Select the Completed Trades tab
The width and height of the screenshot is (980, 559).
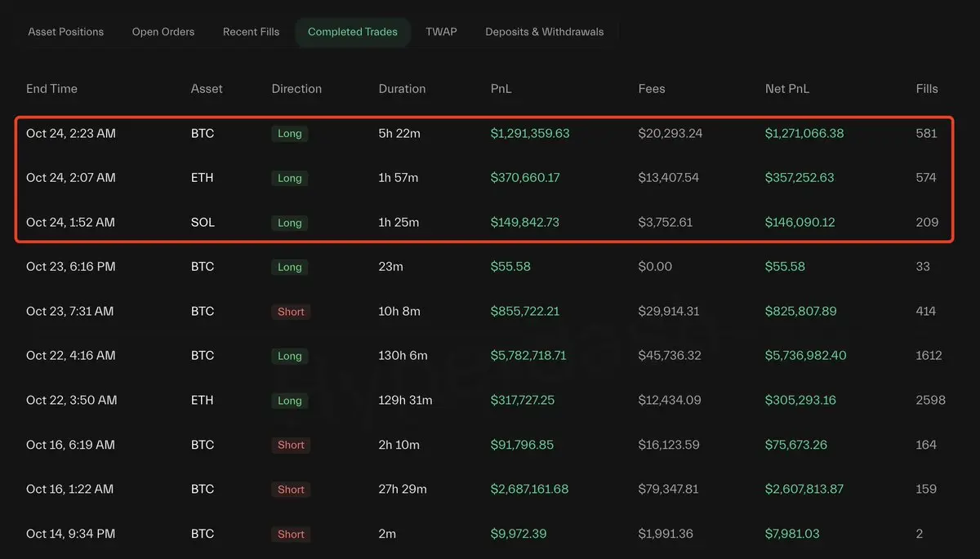353,33
